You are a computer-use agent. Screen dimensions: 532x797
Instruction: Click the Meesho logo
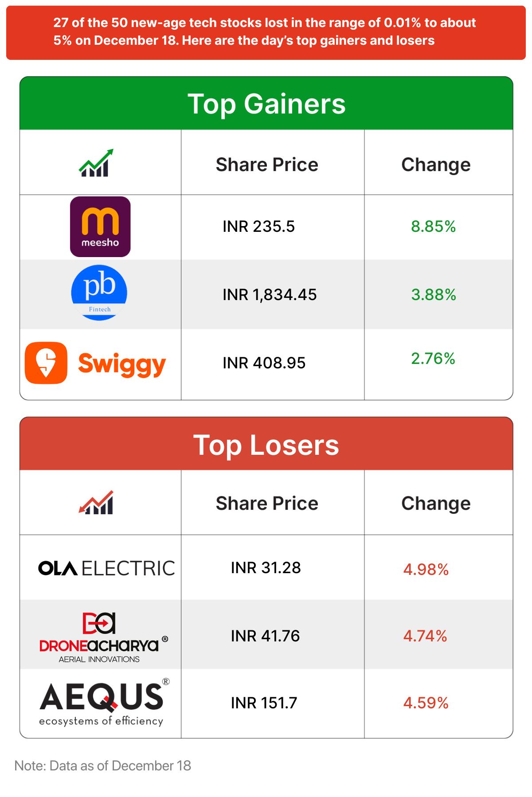100,227
